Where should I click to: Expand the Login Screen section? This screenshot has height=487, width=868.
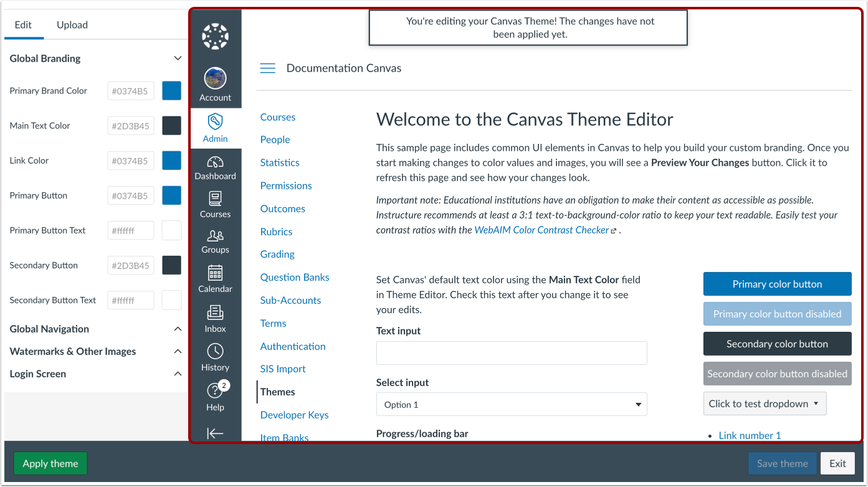point(178,374)
